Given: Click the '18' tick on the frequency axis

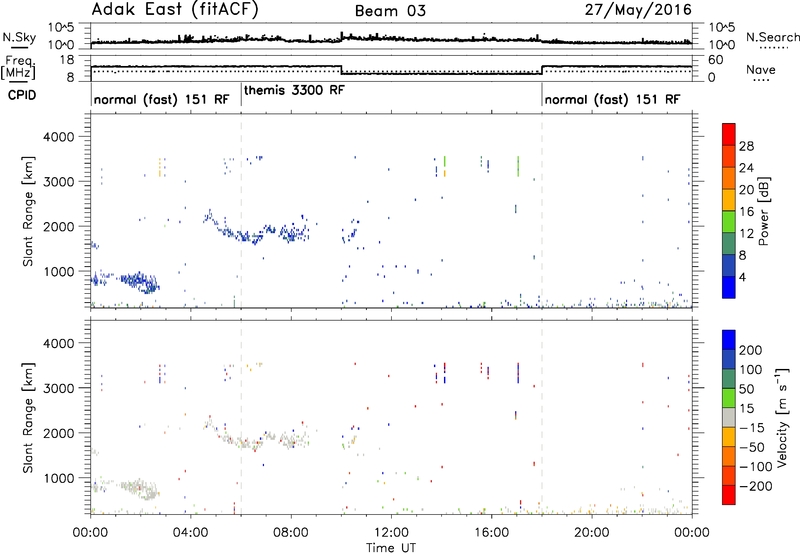Looking at the screenshot, I should point(67,60).
